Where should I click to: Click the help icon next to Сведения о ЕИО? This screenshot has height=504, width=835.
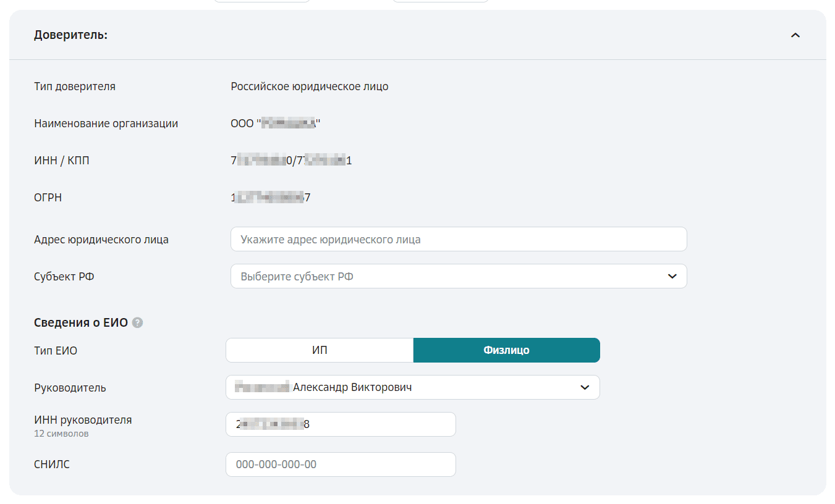pyautogui.click(x=138, y=322)
